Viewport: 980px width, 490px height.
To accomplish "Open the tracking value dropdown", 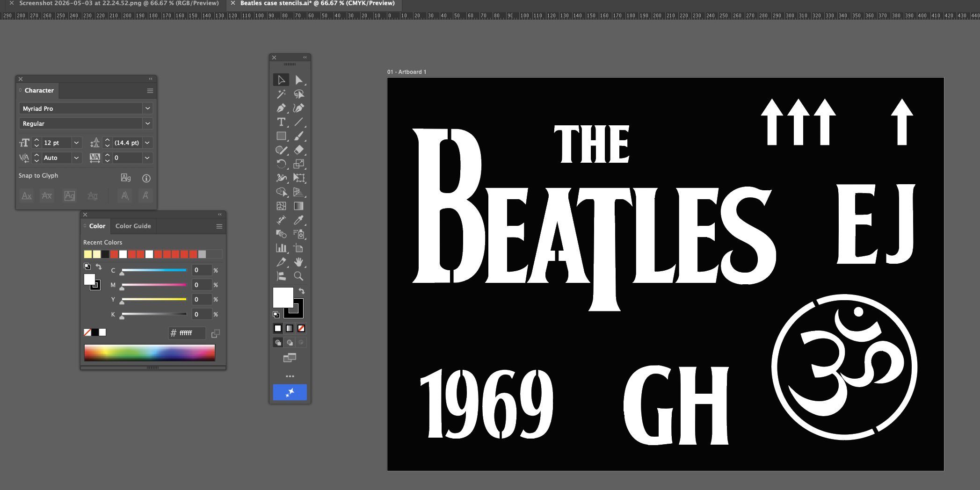I will (147, 158).
